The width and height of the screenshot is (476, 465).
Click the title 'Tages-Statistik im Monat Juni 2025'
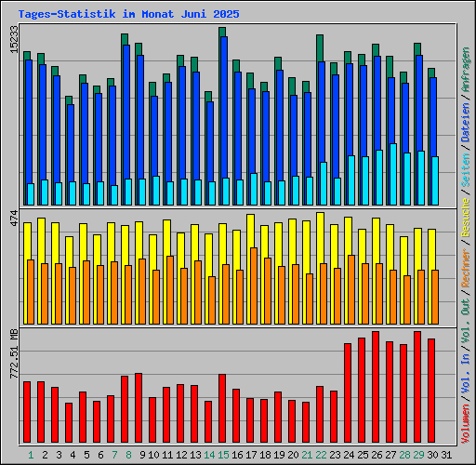pyautogui.click(x=128, y=14)
